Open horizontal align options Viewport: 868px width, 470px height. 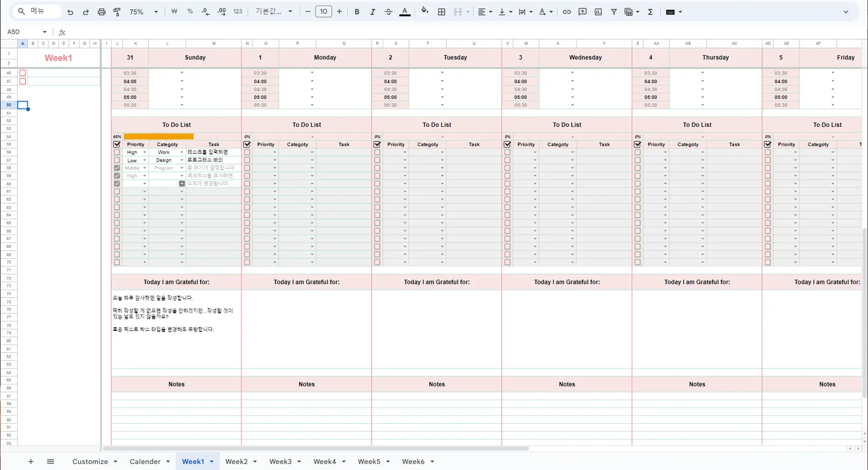(x=485, y=12)
